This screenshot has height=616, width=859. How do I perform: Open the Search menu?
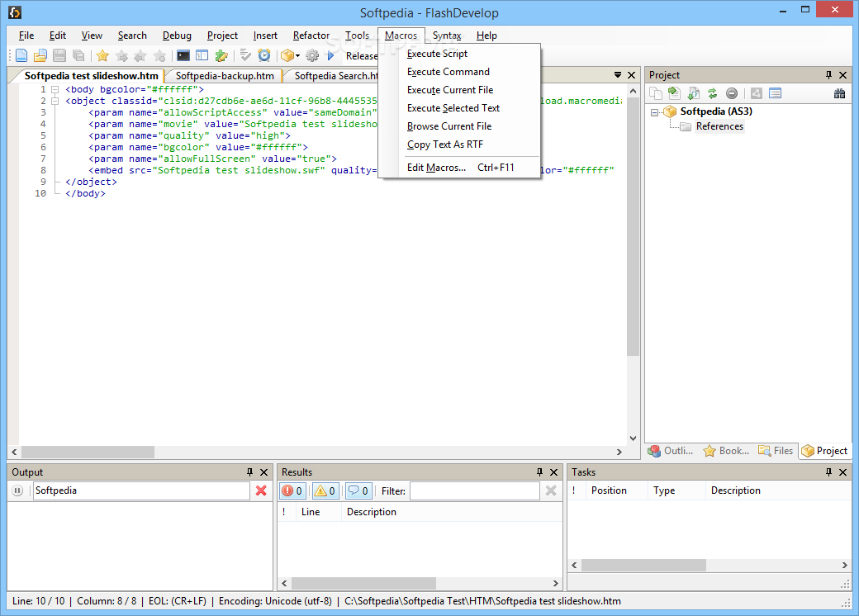(x=133, y=36)
